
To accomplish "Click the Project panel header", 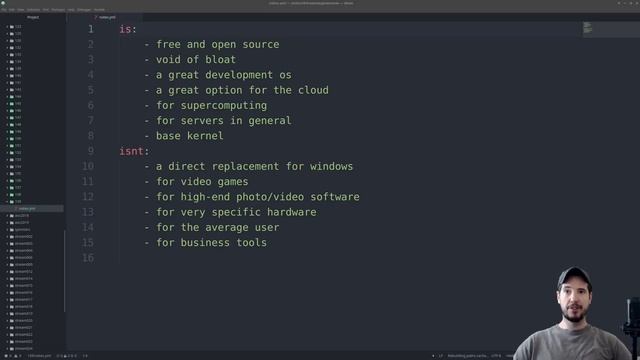I will [33, 17].
